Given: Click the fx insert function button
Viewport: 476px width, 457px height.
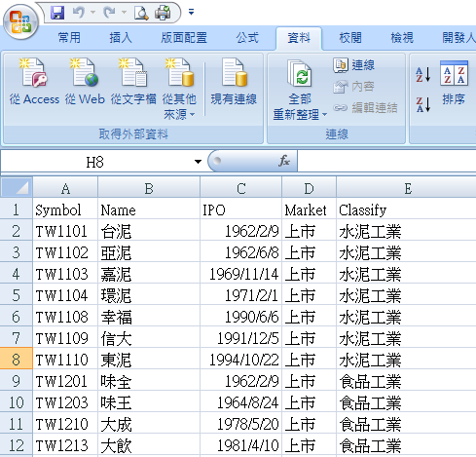Looking at the screenshot, I should tap(284, 161).
